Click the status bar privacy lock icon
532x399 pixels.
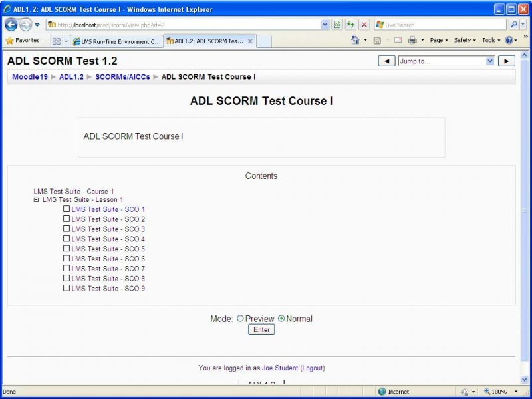pos(465,392)
